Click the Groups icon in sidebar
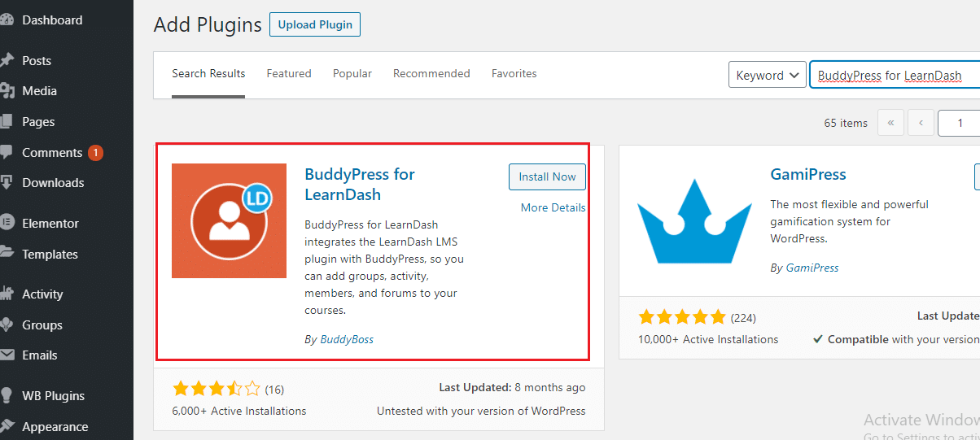 click(7, 325)
